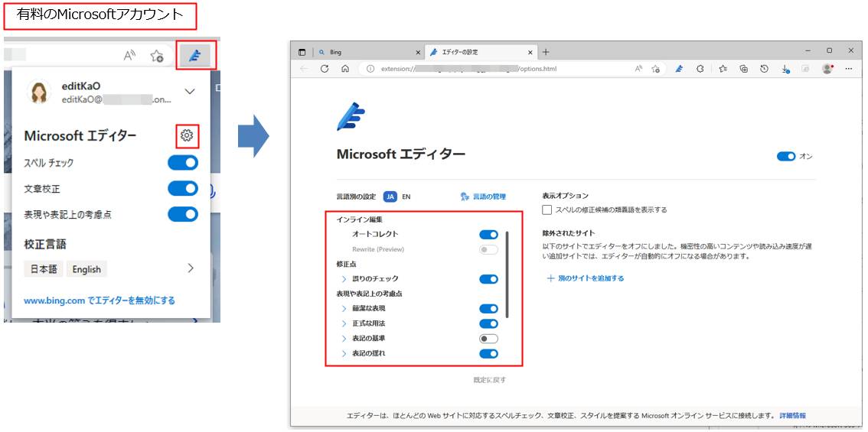Click the Editor extension icon in left toolbar
The height and width of the screenshot is (432, 868).
click(x=194, y=56)
